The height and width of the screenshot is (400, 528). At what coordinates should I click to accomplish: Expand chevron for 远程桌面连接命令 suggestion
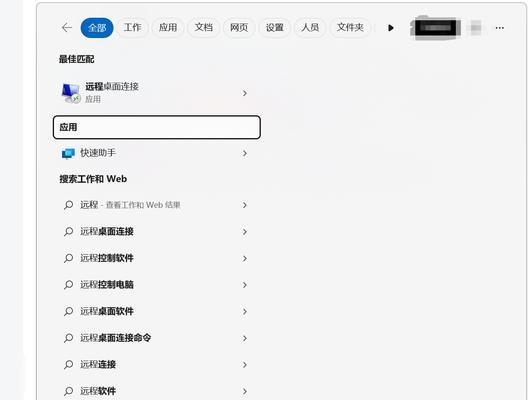click(x=245, y=338)
